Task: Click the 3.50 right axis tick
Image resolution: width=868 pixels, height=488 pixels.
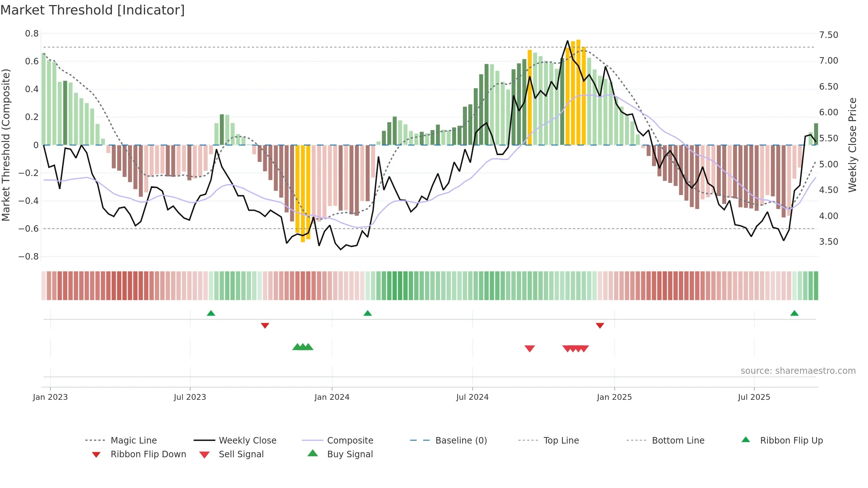Action: pos(829,242)
